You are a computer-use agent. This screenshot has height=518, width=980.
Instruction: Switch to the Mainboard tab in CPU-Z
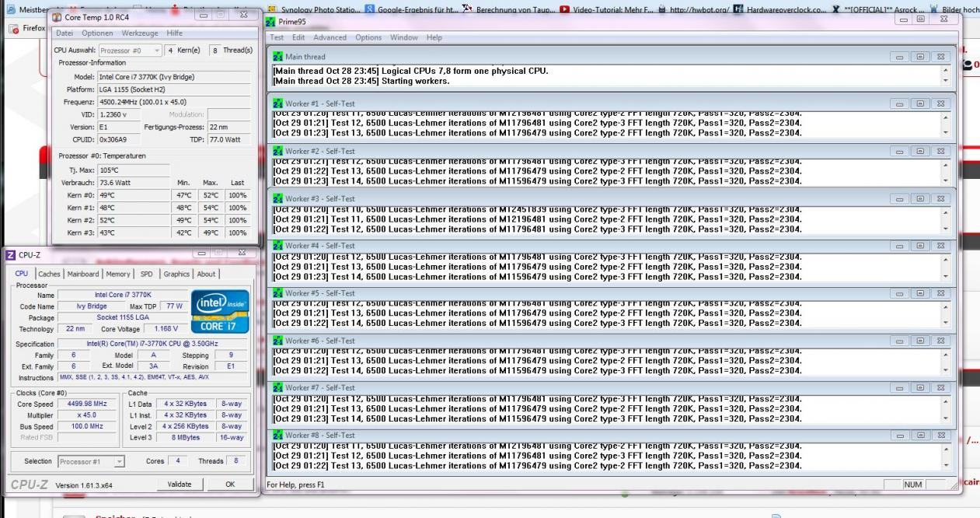pyautogui.click(x=83, y=273)
